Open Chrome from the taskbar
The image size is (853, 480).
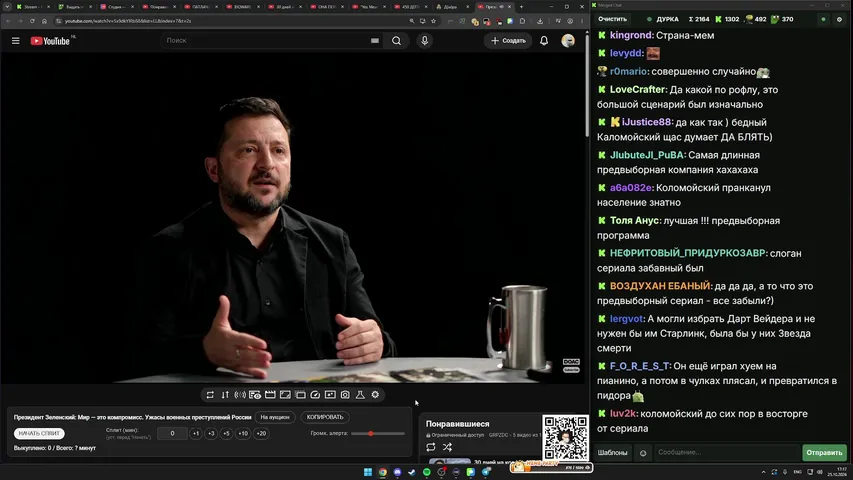tap(382, 472)
